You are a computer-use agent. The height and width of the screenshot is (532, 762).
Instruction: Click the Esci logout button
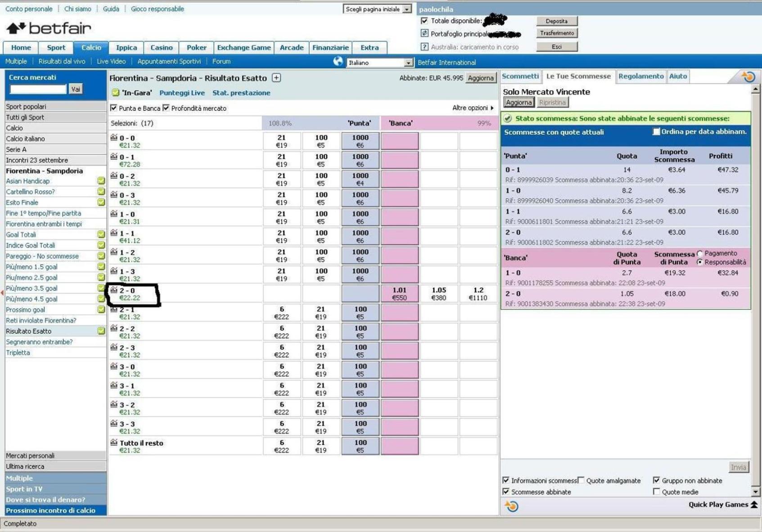(x=557, y=47)
